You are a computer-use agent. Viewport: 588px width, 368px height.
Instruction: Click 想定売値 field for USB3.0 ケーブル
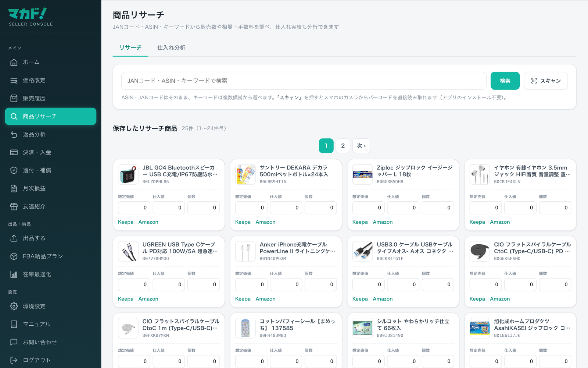tap(368, 284)
